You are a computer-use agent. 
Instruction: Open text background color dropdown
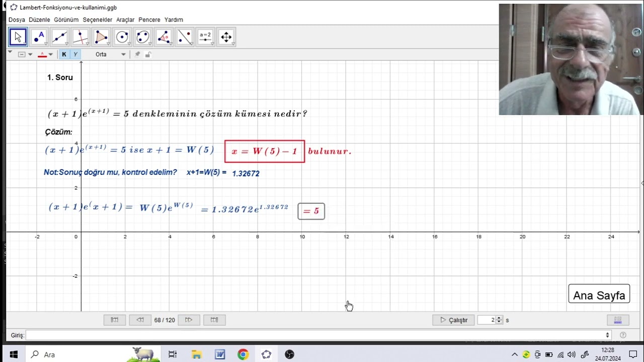(x=25, y=54)
